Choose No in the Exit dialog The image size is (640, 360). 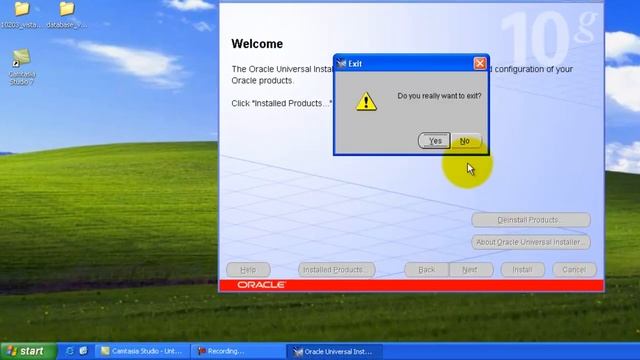tap(465, 141)
